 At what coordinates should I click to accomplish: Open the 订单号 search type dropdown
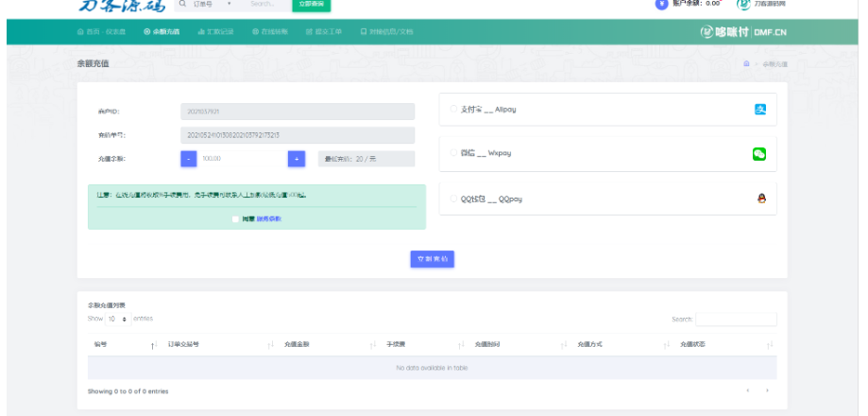pos(213,5)
